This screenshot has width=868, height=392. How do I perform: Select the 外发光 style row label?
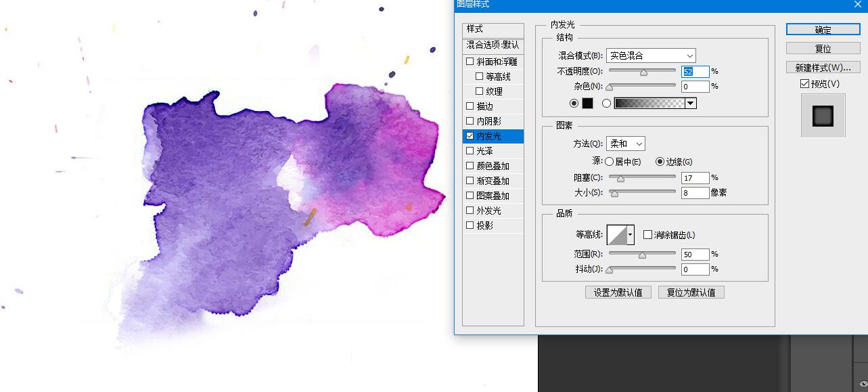click(x=488, y=211)
